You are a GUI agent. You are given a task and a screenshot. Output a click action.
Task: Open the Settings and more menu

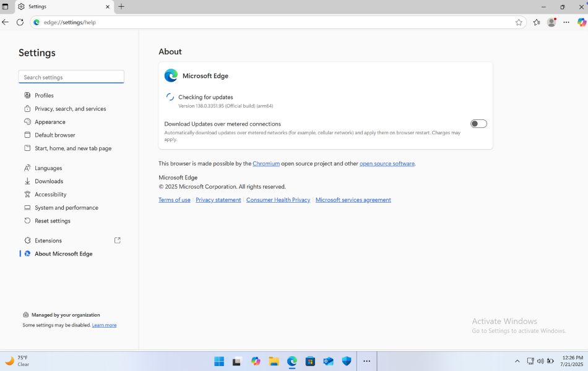(x=566, y=22)
